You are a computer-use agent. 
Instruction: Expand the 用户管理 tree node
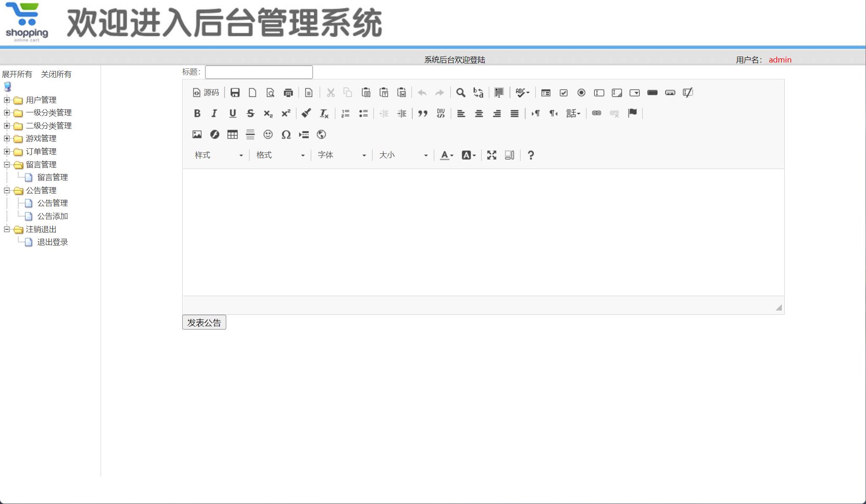[6, 100]
